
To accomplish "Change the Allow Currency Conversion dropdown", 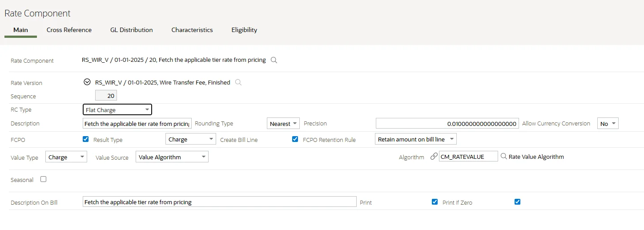I will point(608,124).
